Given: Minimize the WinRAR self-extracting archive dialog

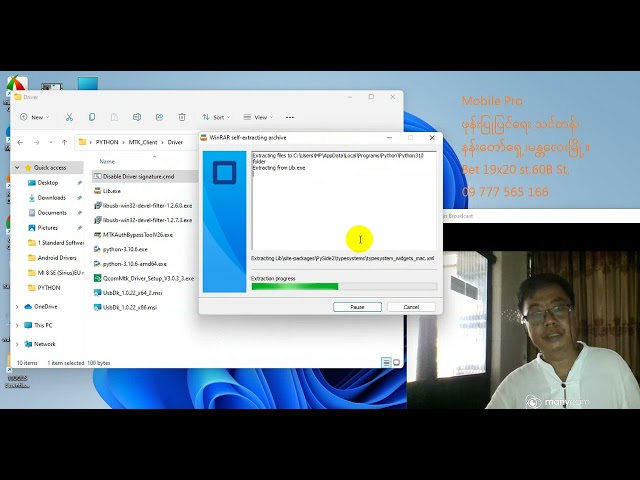Looking at the screenshot, I should pyautogui.click(x=389, y=138).
